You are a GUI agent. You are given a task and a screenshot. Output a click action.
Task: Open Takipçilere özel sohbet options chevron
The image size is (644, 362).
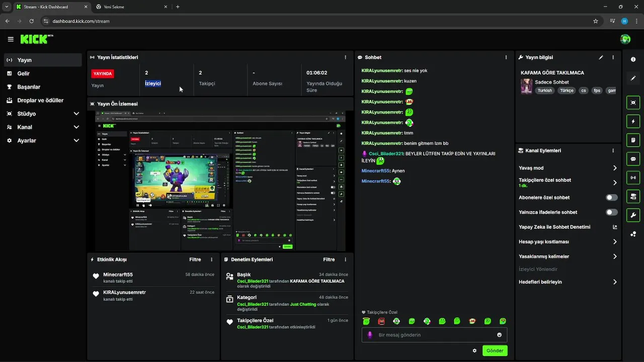[x=615, y=183]
